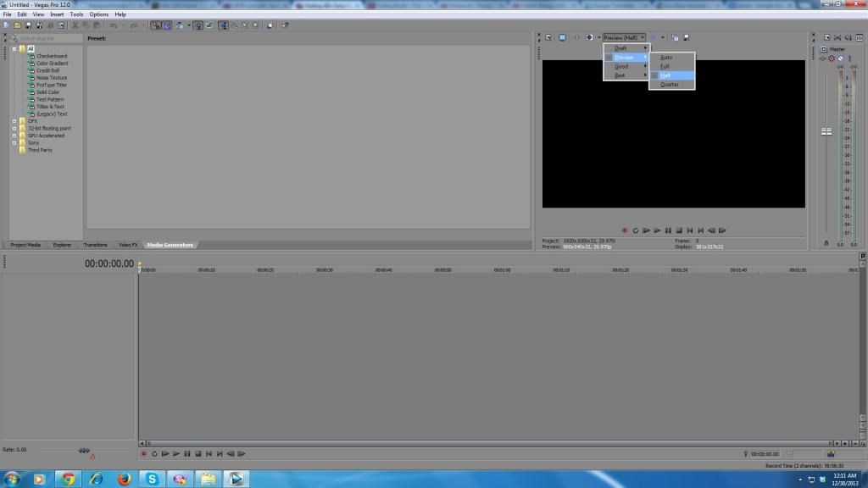Screen dimensions: 868x488
Task: Click the Cut scissors toolbar icon
Action: 75,25
